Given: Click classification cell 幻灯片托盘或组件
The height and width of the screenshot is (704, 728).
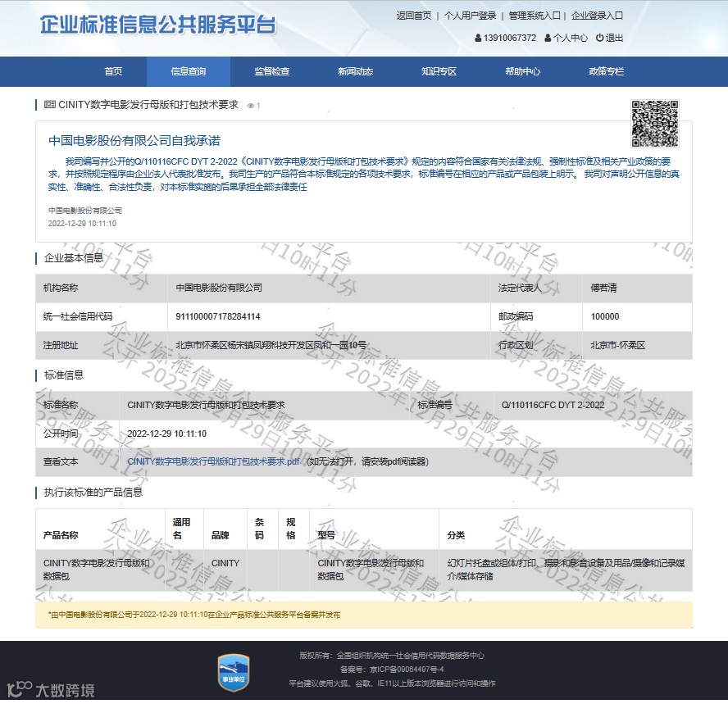Looking at the screenshot, I should click(566, 570).
